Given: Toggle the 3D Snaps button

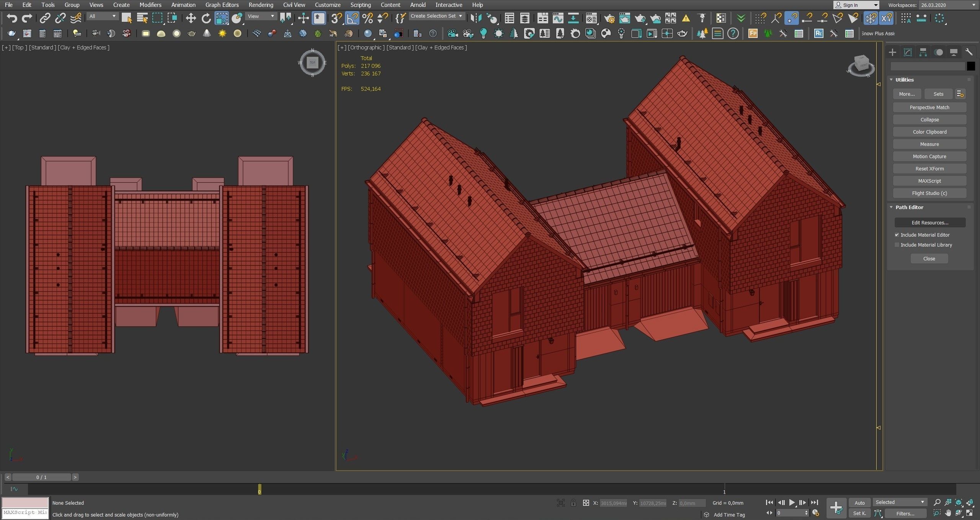Looking at the screenshot, I should click(336, 18).
